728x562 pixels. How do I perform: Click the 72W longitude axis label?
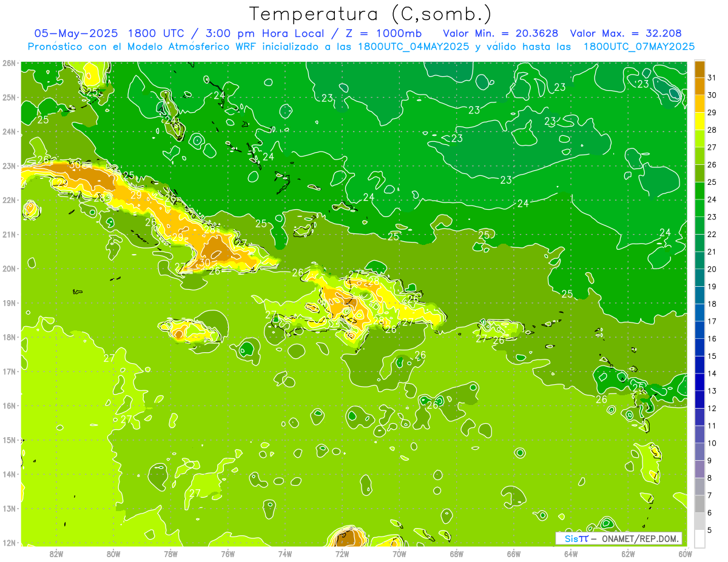[342, 554]
